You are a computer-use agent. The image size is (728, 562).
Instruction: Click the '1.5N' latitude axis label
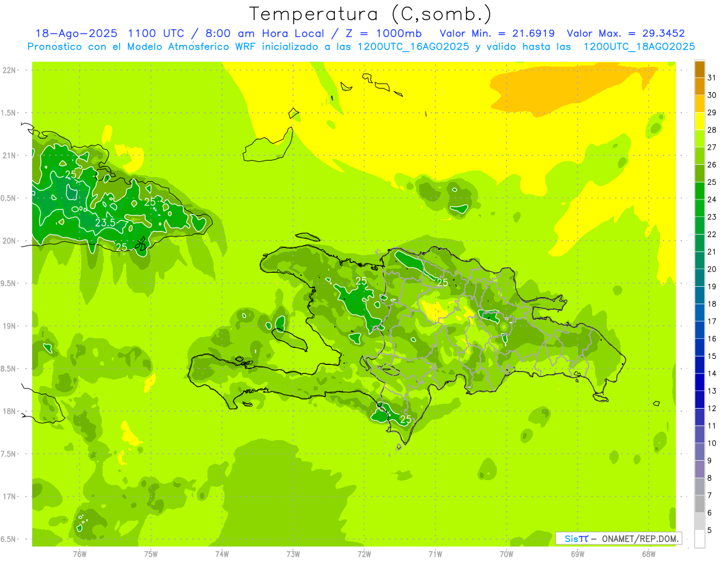9,113
